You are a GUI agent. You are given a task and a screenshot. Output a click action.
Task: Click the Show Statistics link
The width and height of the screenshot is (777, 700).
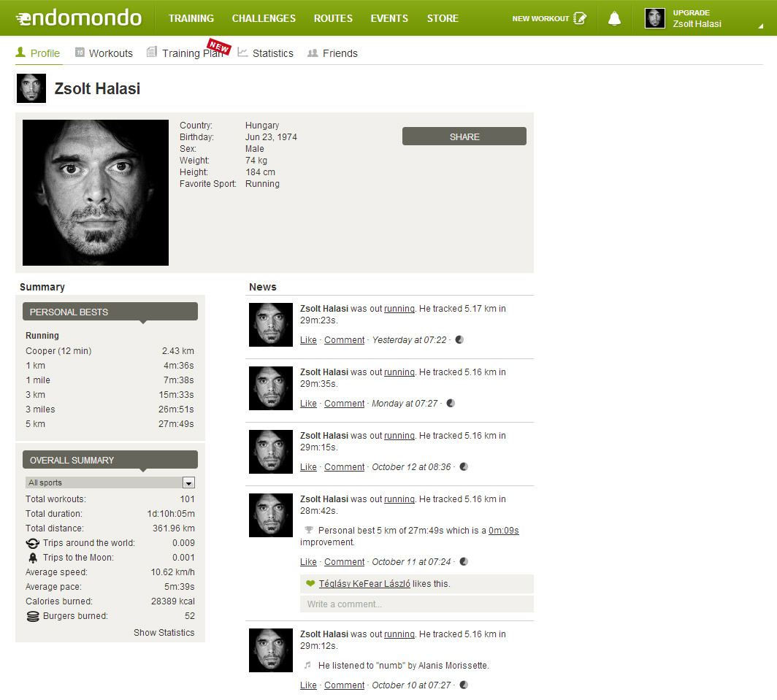pos(164,633)
